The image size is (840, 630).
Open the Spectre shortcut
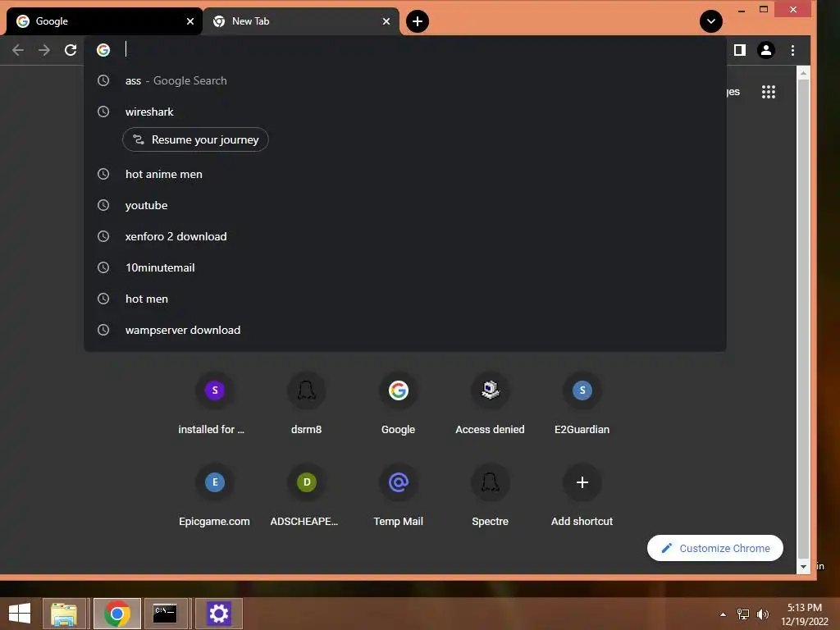click(490, 496)
